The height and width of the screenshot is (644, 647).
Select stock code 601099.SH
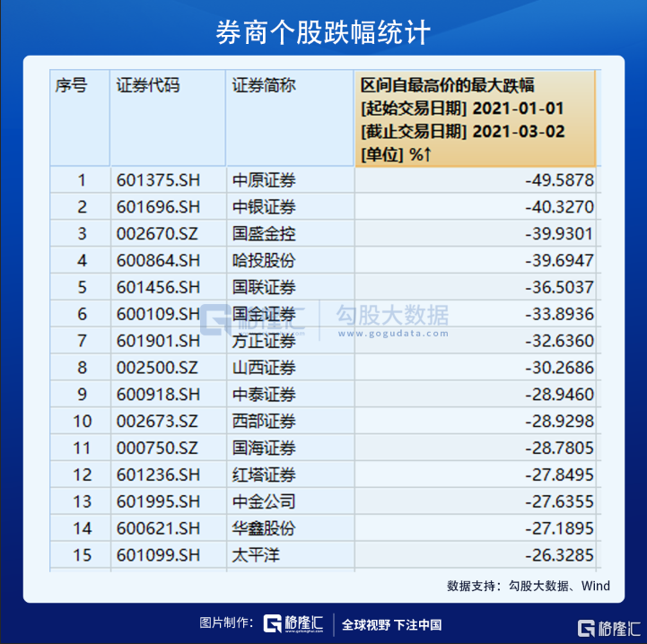pos(158,555)
